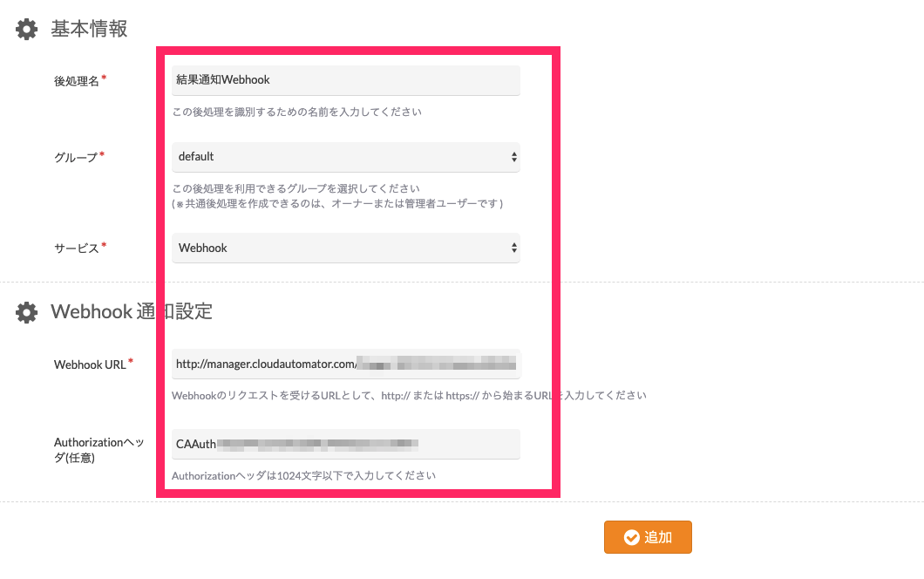Open the サービス dropdown showing Webhook
Screen dimensions: 924x579
coord(346,249)
